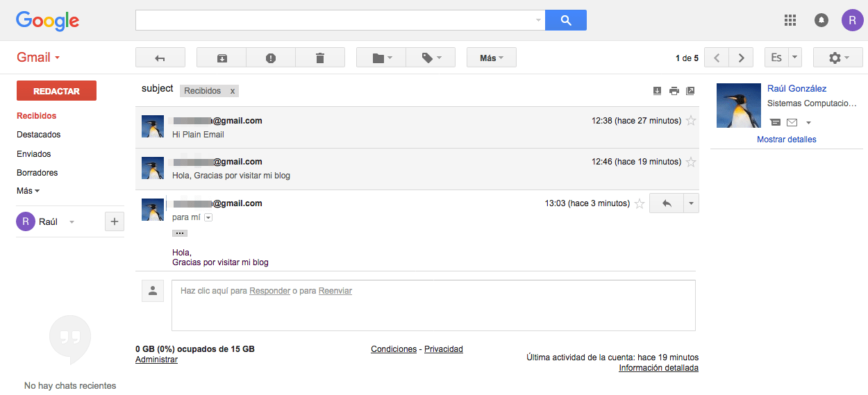Print all messages with the printer icon
The width and height of the screenshot is (868, 395).
[674, 91]
